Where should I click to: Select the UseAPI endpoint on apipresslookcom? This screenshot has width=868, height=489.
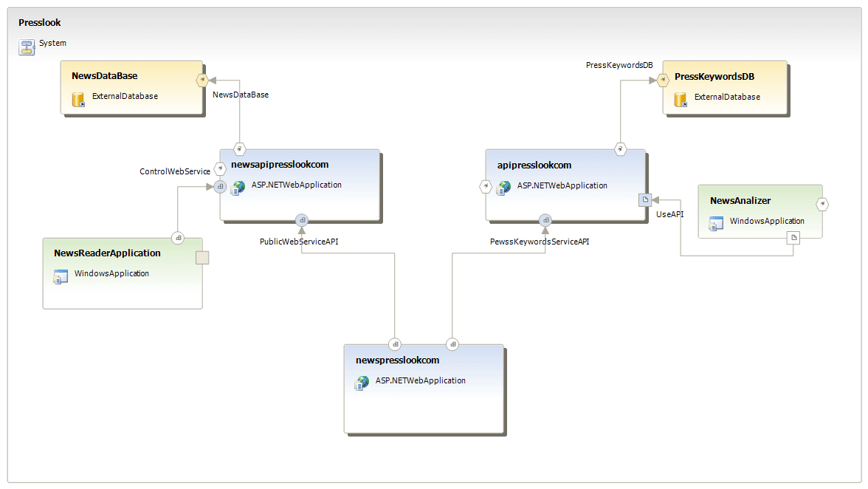(645, 200)
